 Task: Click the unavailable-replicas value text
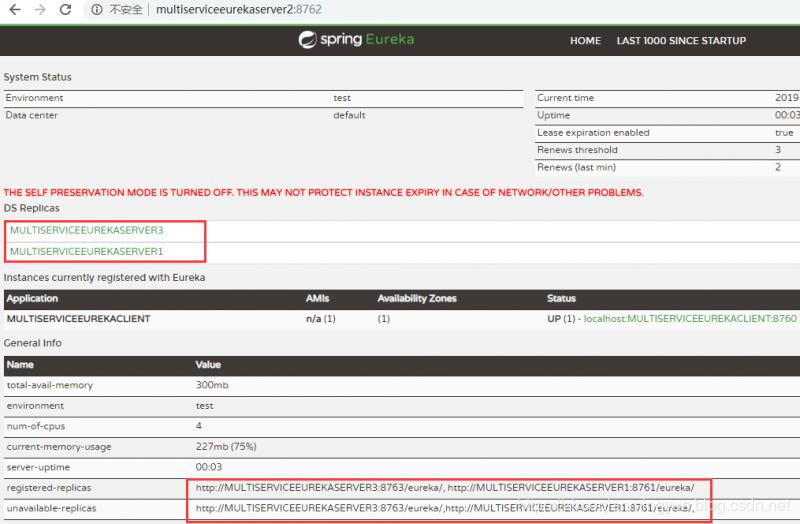445,508
